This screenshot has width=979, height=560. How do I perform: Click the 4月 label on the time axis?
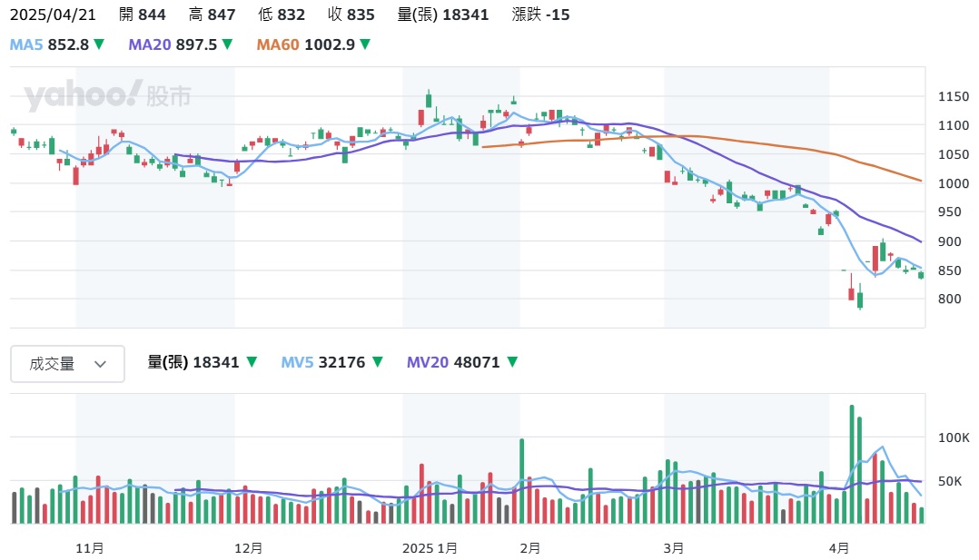(x=839, y=548)
